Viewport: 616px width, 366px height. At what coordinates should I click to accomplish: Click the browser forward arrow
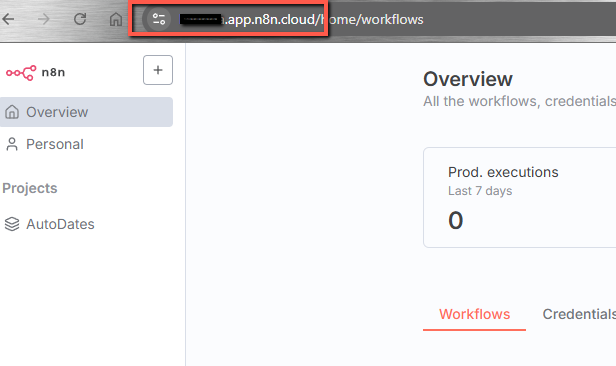(44, 19)
